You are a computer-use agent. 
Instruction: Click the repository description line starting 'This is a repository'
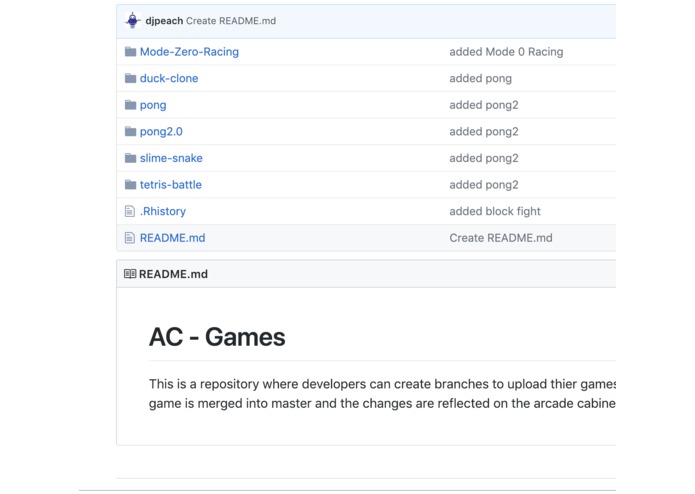382,384
